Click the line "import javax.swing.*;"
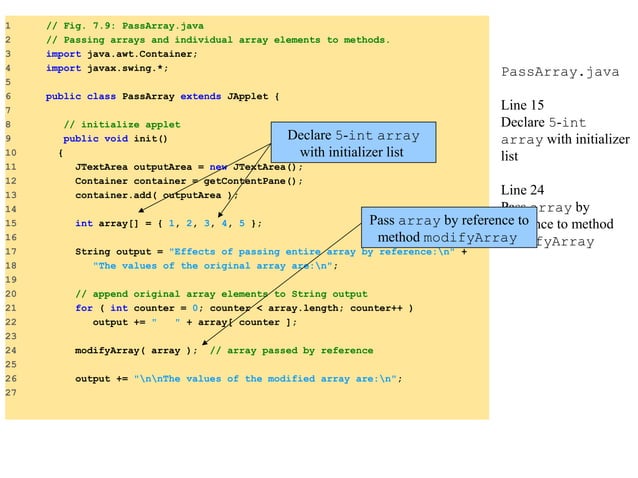Screen dimensions: 638x478 [107, 68]
